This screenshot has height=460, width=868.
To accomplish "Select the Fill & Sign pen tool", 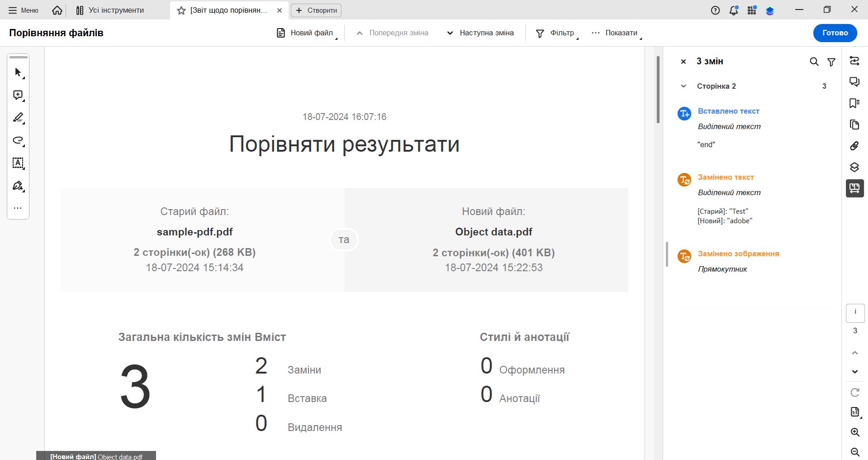I will [x=18, y=186].
